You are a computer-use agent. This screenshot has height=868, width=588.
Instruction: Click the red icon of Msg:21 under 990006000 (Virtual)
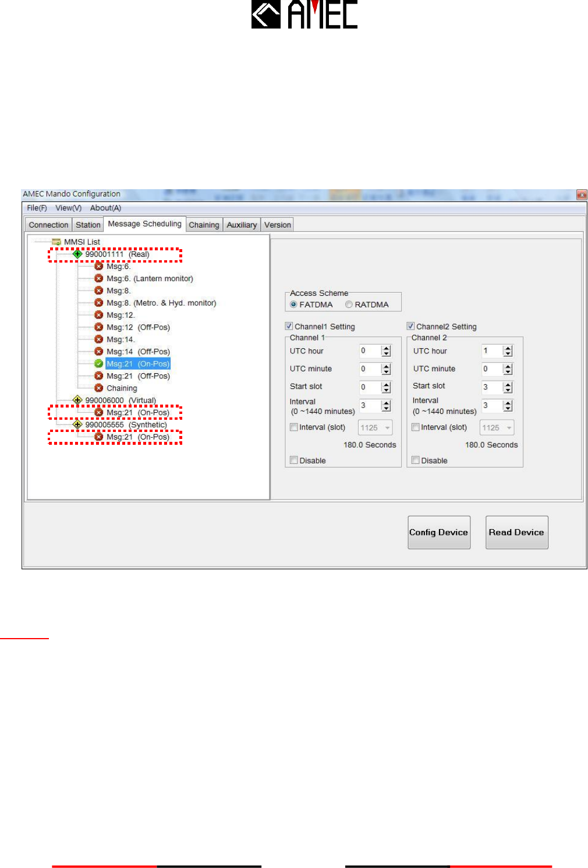coord(99,413)
